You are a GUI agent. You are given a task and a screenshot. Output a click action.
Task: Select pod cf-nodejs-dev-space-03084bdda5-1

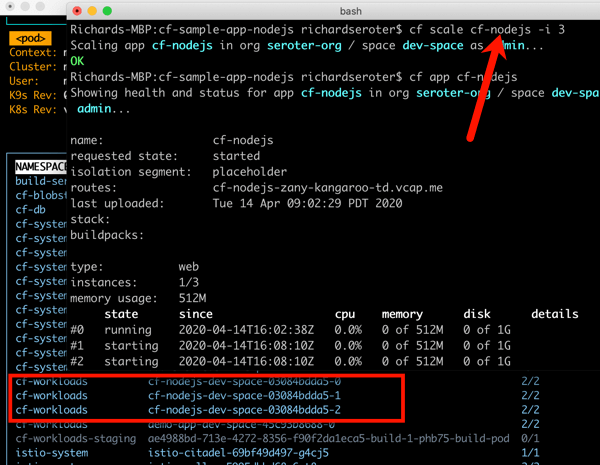point(244,396)
